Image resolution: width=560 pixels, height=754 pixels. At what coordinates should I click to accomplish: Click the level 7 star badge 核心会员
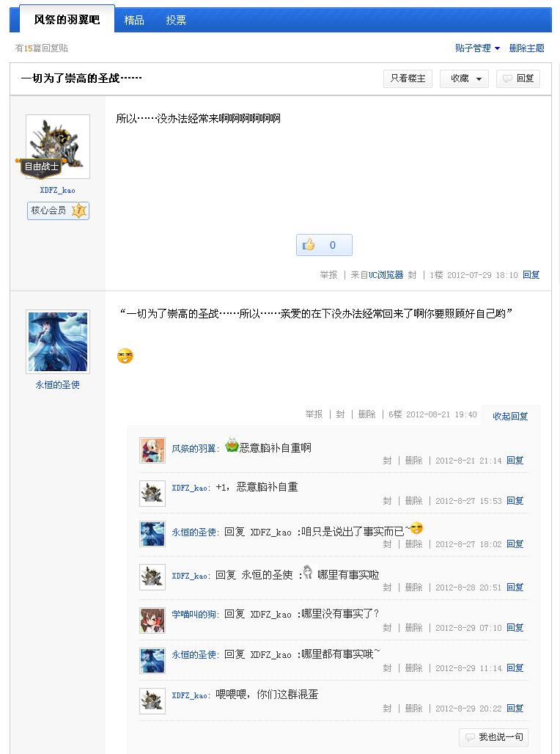(x=58, y=211)
